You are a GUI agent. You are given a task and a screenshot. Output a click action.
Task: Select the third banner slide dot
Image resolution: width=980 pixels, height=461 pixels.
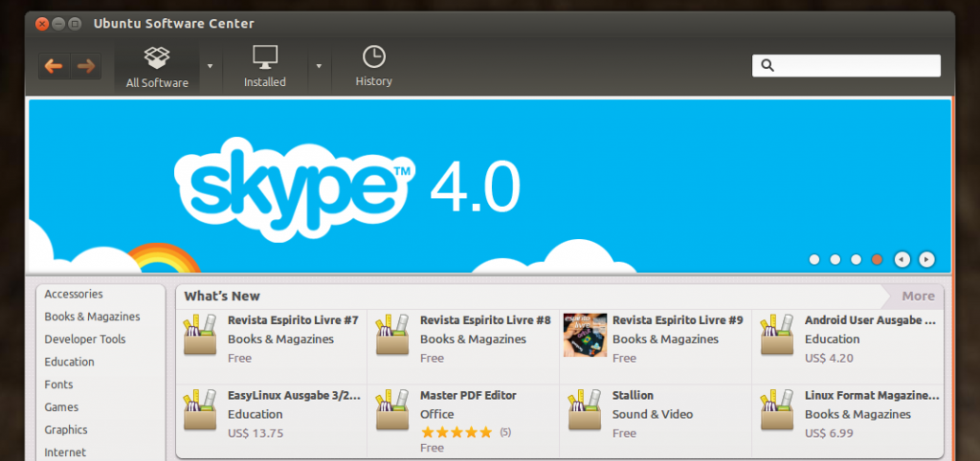pyautogui.click(x=857, y=259)
